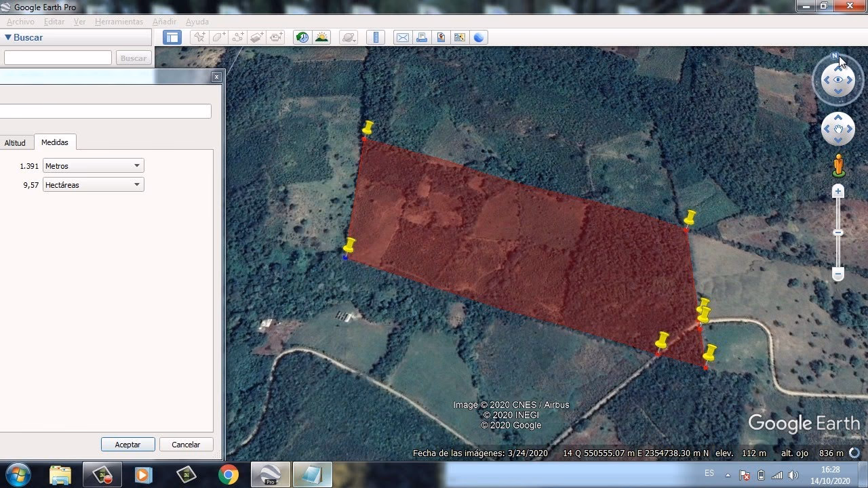The width and height of the screenshot is (868, 488).
Task: Open the Archivo menu
Action: [20, 22]
